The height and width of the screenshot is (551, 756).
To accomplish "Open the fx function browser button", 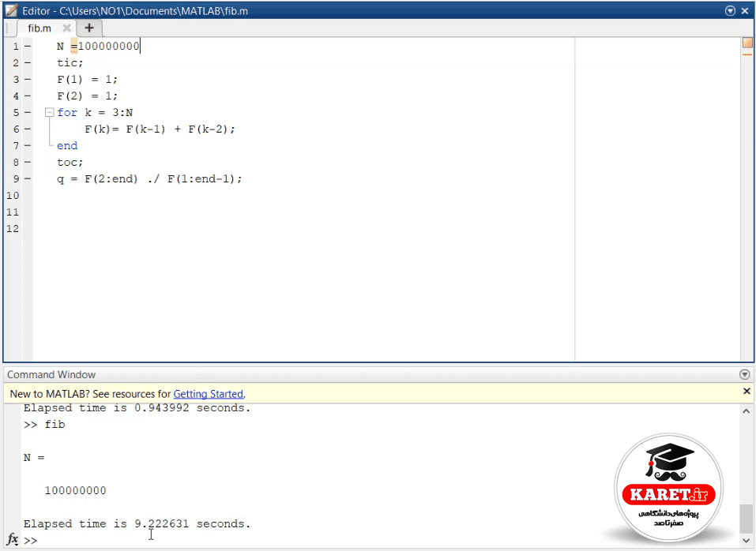I will (x=13, y=539).
